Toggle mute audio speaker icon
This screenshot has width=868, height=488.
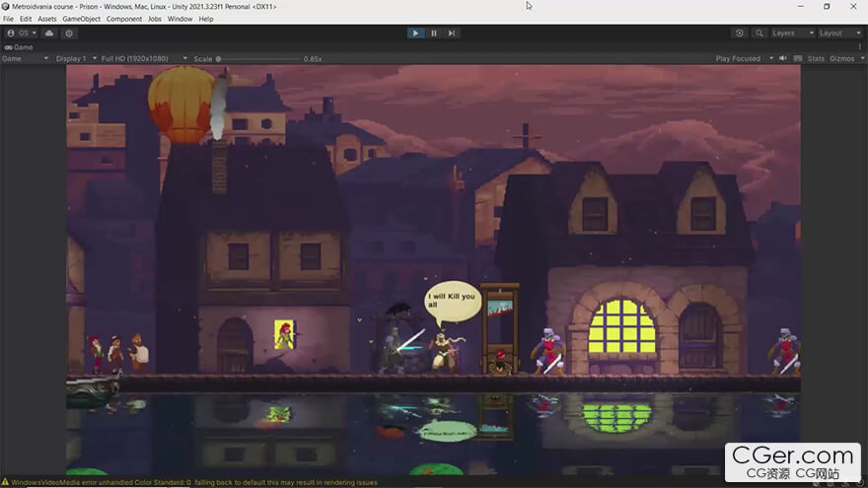pos(783,58)
